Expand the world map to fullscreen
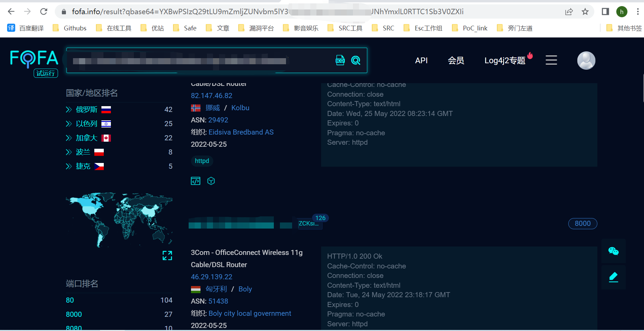 [167, 255]
